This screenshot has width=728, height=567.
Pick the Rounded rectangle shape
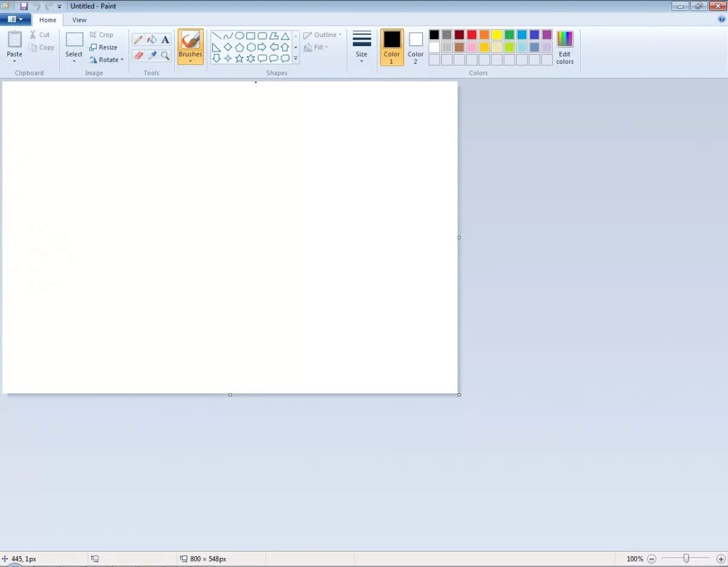tap(262, 36)
